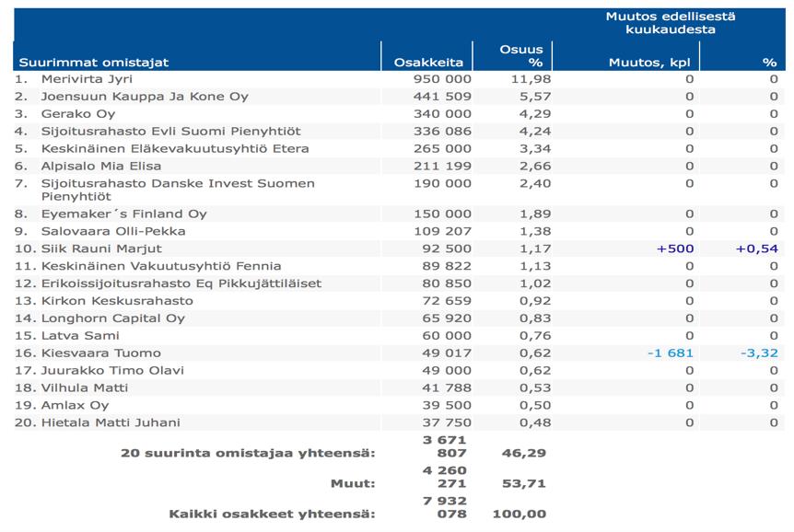The image size is (794, 532).
Task: Click the '53,71' percentage for Muut
Action: pyautogui.click(x=524, y=483)
